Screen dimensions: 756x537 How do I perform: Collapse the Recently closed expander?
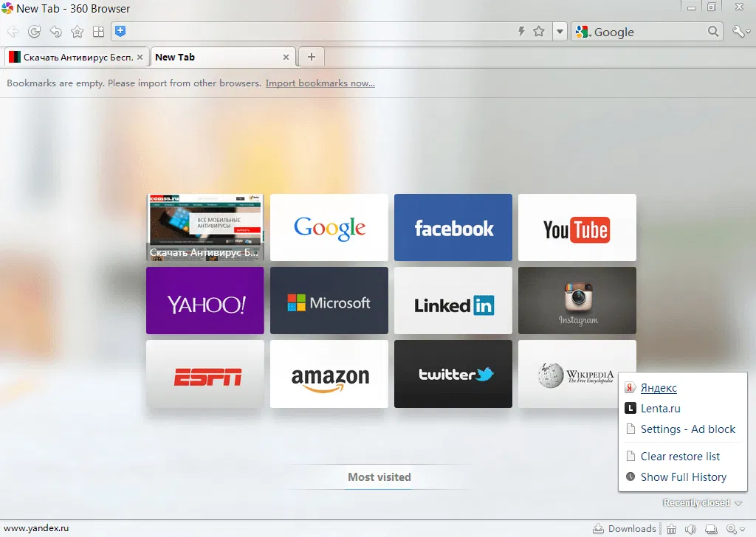tap(703, 503)
